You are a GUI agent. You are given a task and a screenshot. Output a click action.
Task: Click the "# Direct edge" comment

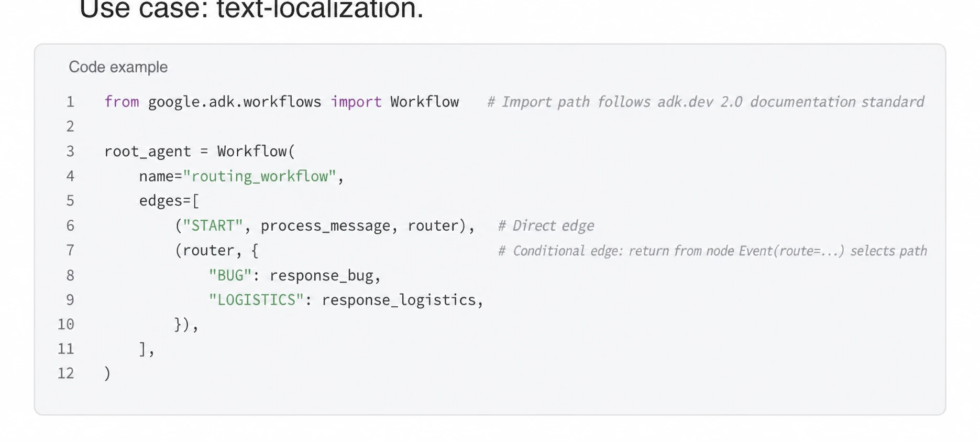[546, 226]
